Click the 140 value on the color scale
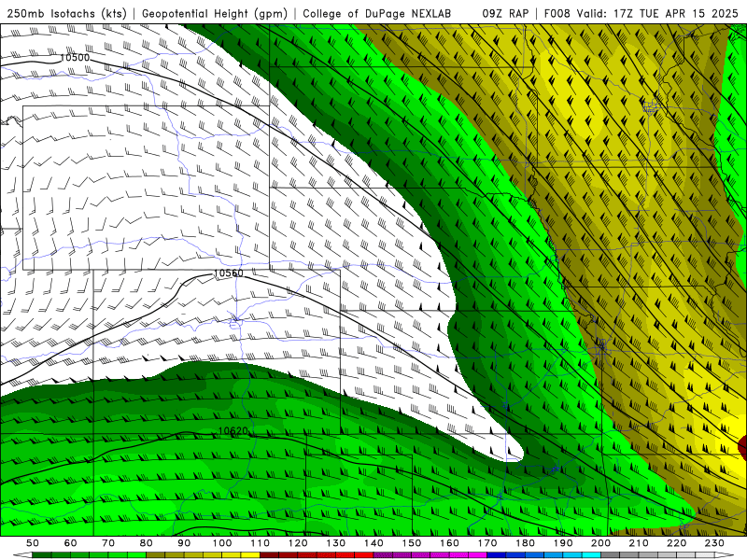The image size is (747, 560). (x=374, y=543)
